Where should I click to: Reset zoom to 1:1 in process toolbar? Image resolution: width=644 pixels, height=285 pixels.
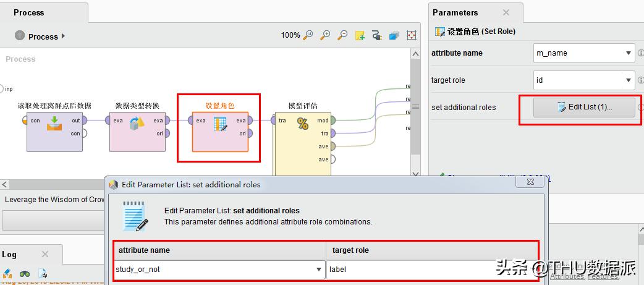[x=308, y=35]
